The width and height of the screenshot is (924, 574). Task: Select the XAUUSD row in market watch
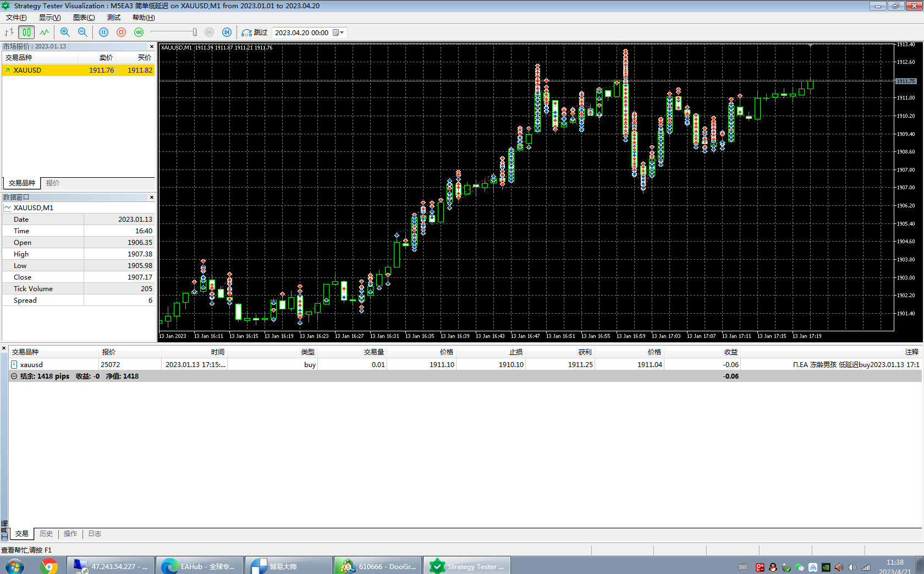click(78, 70)
